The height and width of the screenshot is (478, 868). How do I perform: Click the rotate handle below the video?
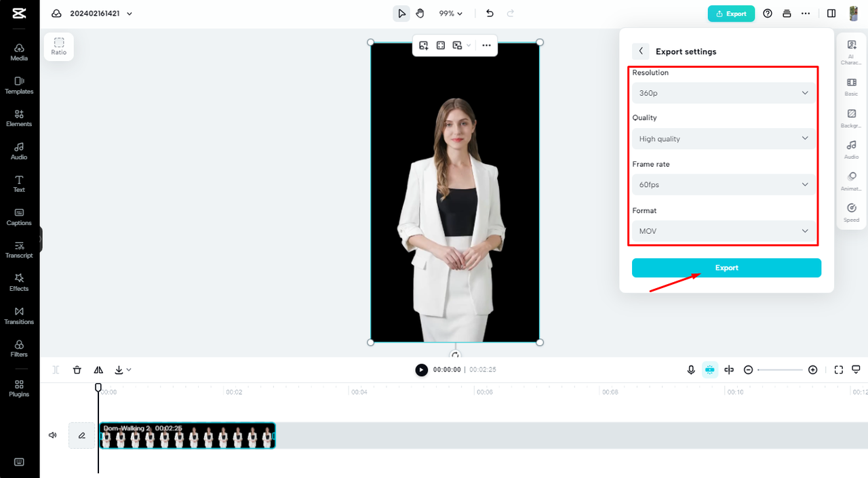(455, 355)
